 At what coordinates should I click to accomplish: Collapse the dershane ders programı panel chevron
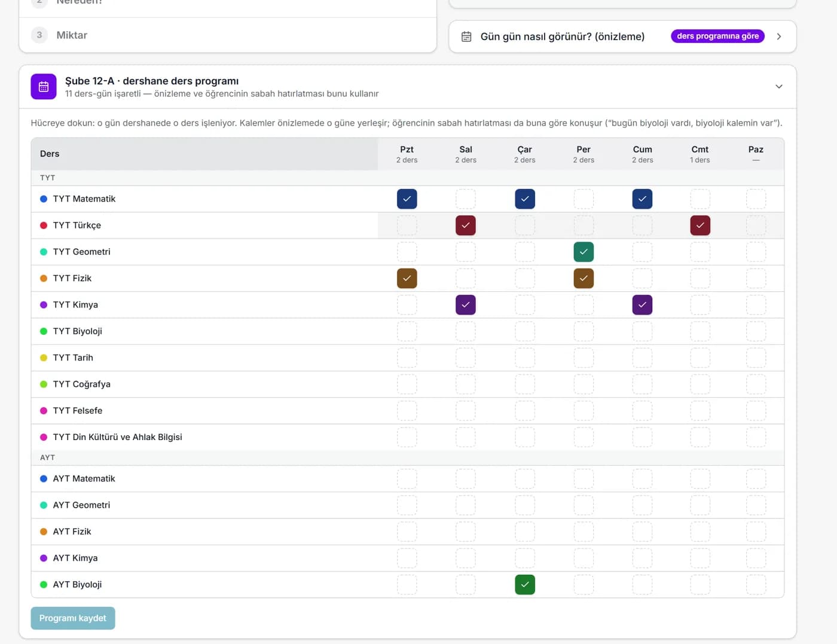coord(779,87)
